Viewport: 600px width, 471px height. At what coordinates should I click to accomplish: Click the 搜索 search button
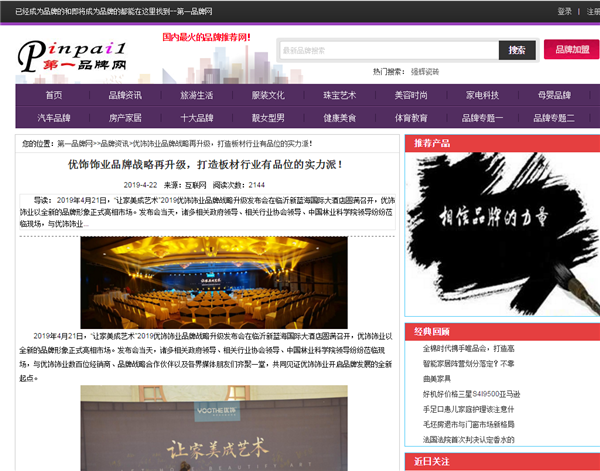[x=517, y=50]
